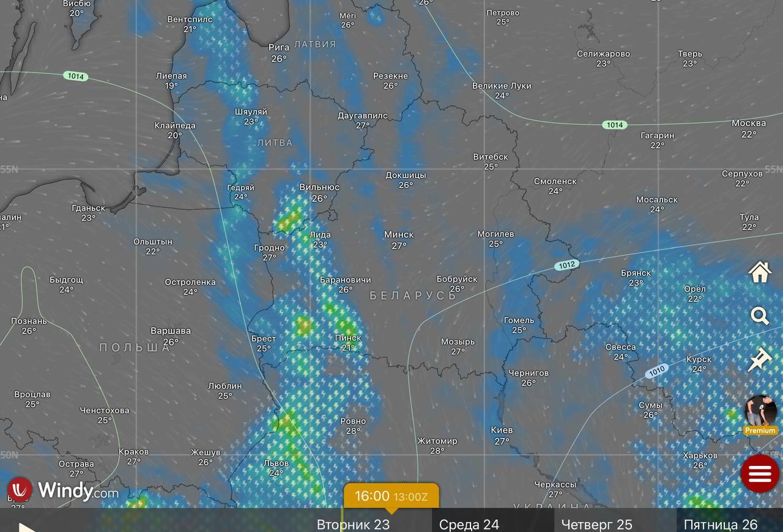The height and width of the screenshot is (532, 783).
Task: Select the Шяуляй city label
Action: 251,112
